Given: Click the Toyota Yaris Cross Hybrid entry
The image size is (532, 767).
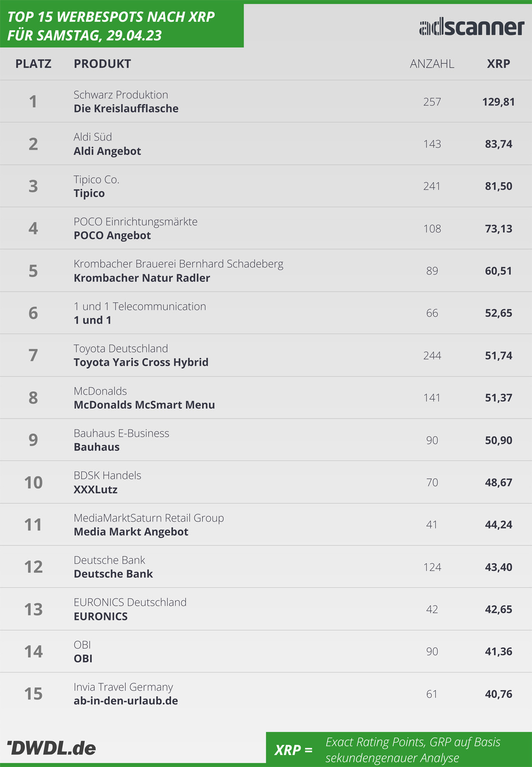Looking at the screenshot, I should pyautogui.click(x=141, y=362).
